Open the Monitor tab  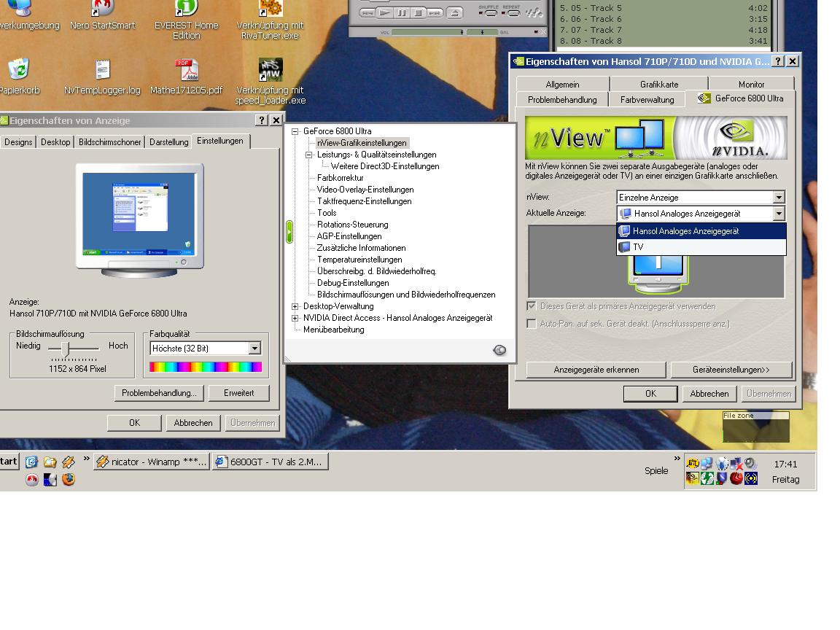751,84
